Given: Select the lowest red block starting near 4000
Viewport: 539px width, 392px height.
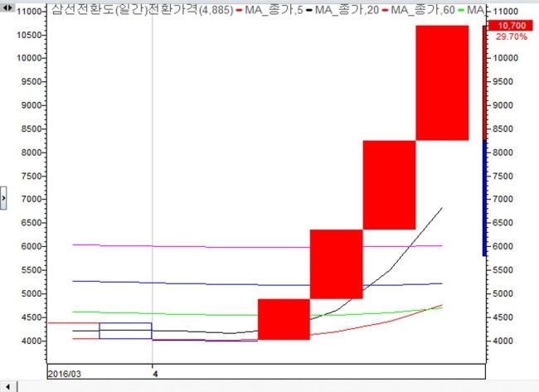Looking at the screenshot, I should click(x=284, y=319).
